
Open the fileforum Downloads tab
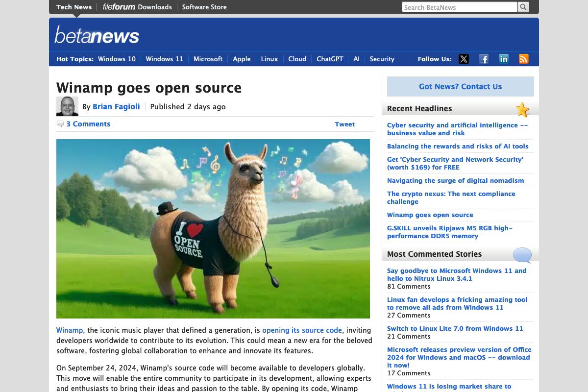(137, 7)
